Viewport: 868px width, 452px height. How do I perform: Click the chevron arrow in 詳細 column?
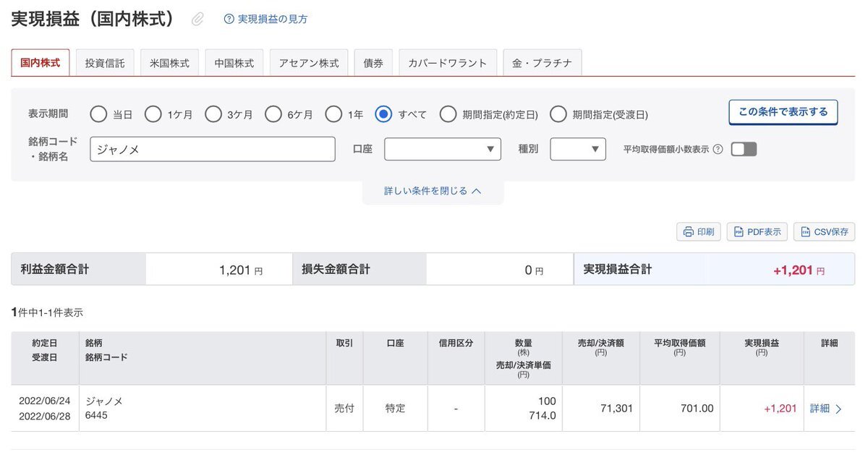839,409
